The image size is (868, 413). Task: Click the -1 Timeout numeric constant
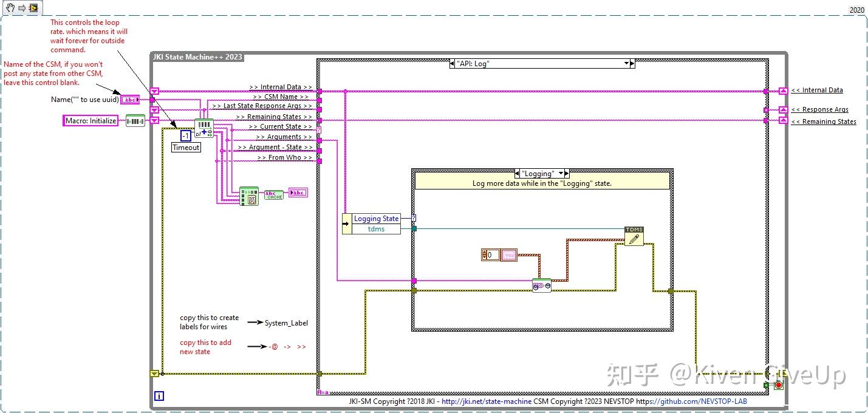pyautogui.click(x=186, y=135)
